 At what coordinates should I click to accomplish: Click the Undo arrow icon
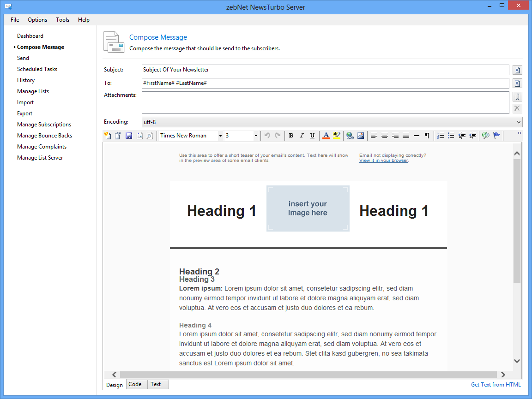click(x=267, y=136)
